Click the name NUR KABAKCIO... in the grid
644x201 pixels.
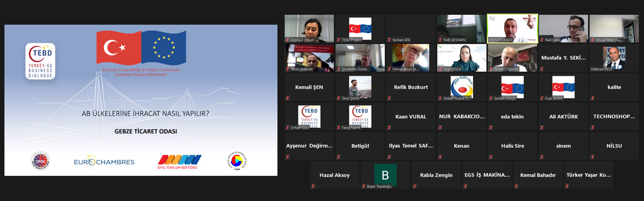point(461,117)
